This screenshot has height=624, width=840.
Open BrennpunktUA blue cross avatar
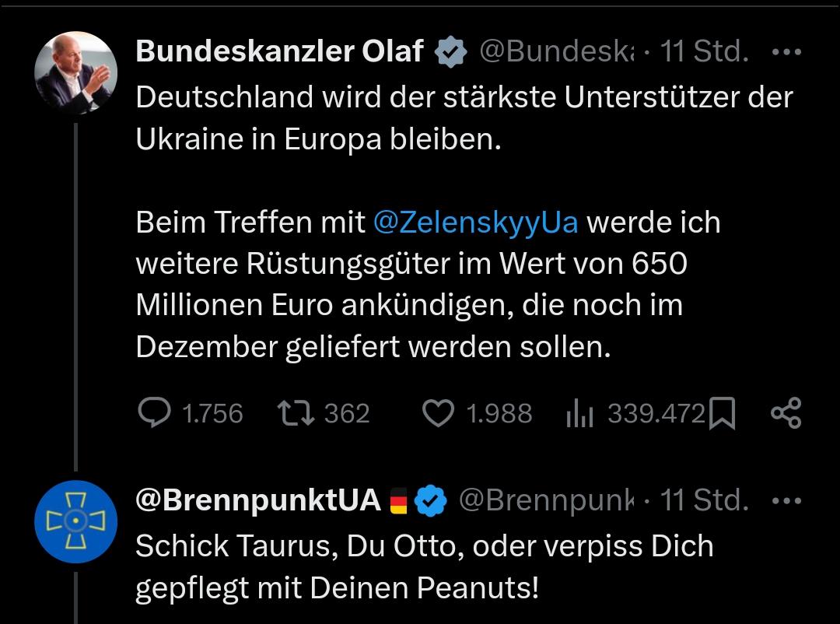click(x=75, y=521)
